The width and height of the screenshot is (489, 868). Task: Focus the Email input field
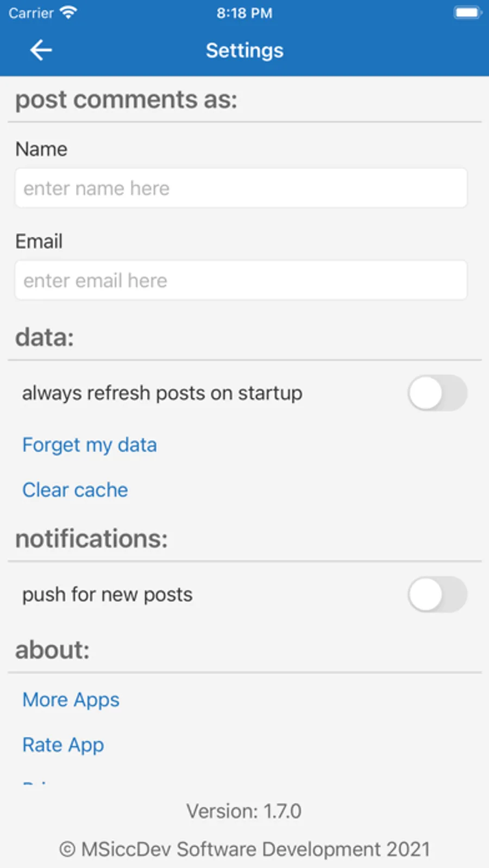[241, 280]
